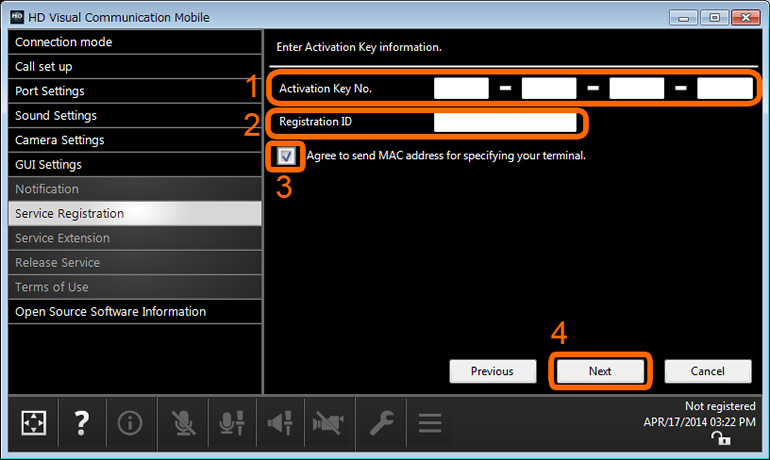This screenshot has height=460, width=770.
Task: Open help with the question mark icon
Action: tap(82, 423)
